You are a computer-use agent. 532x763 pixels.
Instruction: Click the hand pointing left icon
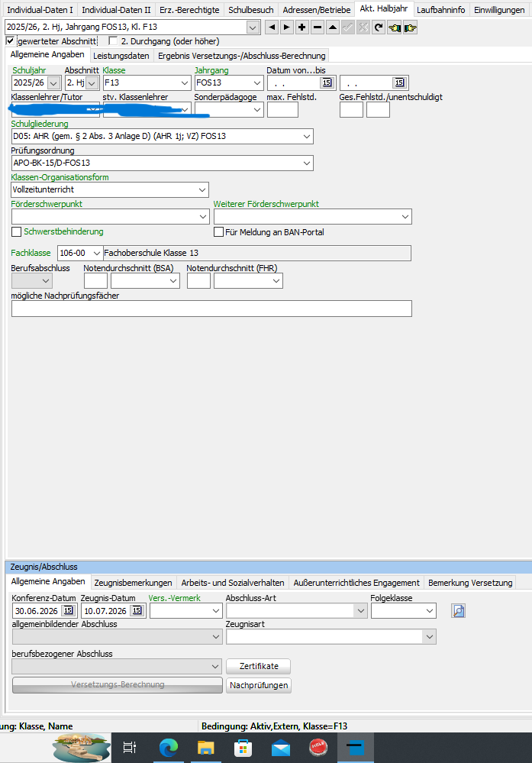click(x=395, y=27)
